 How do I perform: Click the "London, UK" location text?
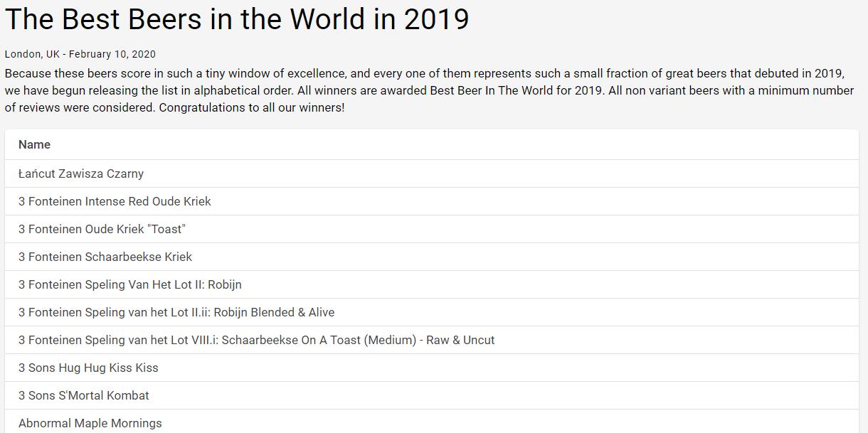pos(31,54)
